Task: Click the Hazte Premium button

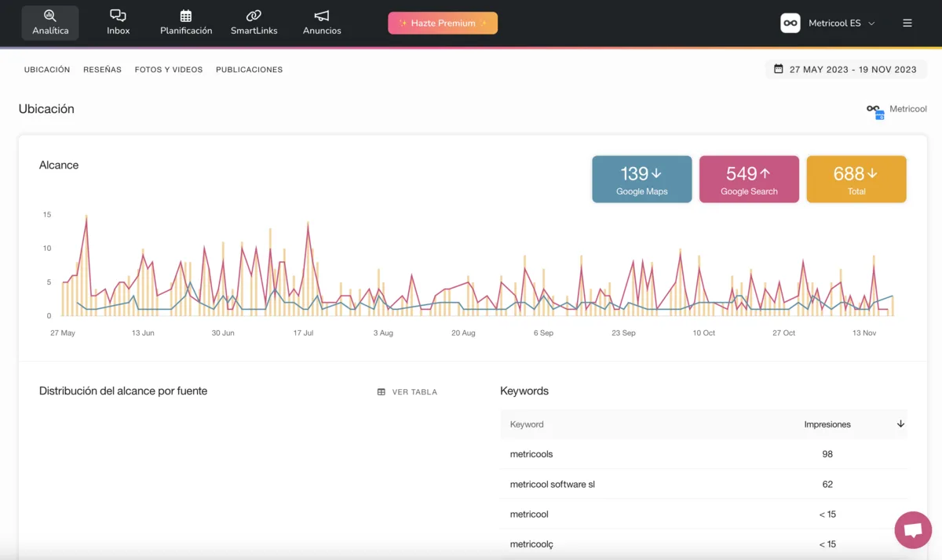Action: click(443, 24)
